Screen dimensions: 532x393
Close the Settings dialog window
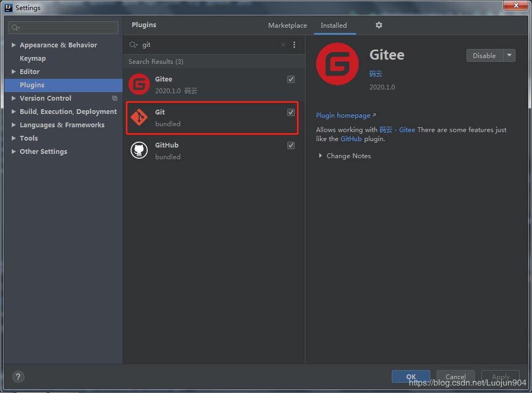(x=515, y=6)
